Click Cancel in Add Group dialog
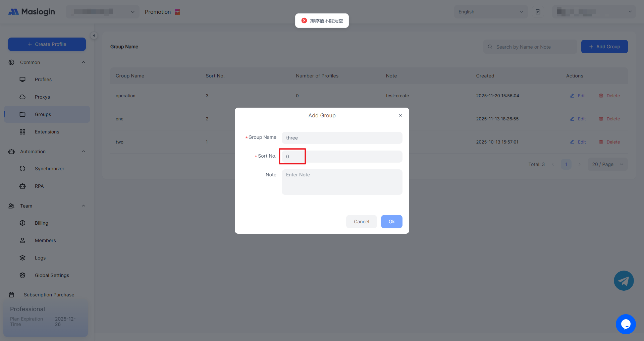Image resolution: width=644 pixels, height=341 pixels. (x=361, y=222)
